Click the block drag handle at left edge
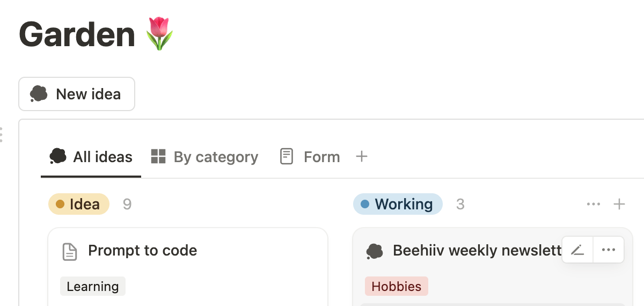This screenshot has width=644, height=306. [x=2, y=134]
